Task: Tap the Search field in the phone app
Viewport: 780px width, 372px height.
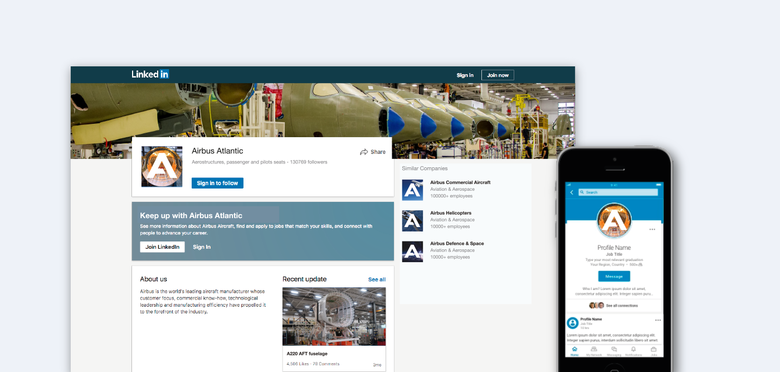Action: click(618, 192)
